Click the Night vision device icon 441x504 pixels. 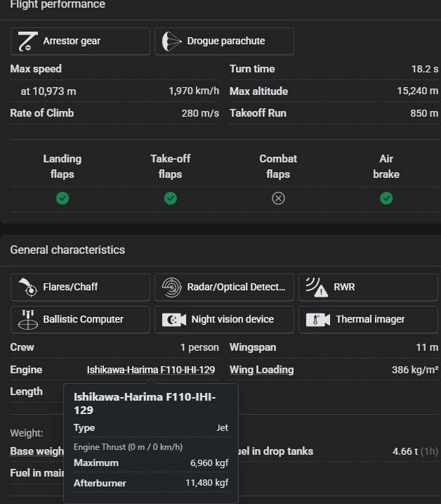pos(173,320)
